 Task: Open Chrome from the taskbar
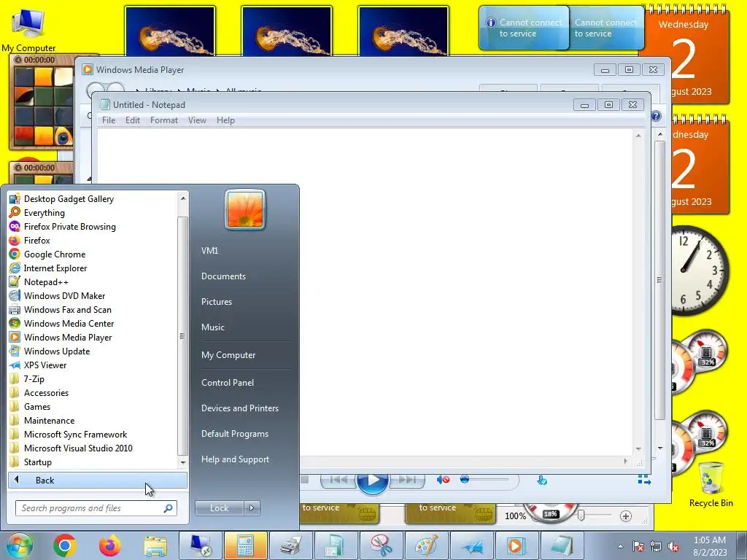pos(65,545)
